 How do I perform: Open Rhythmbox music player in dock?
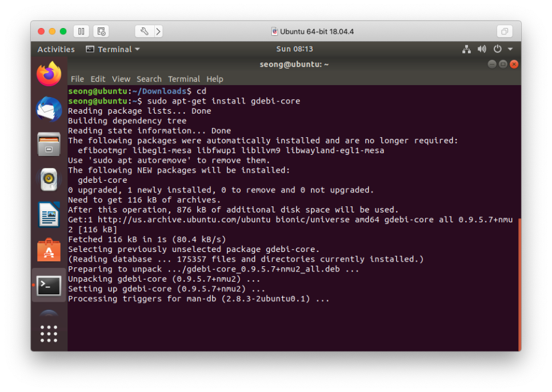49,179
